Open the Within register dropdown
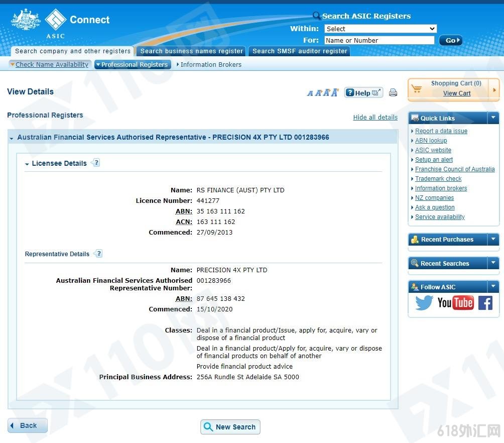Viewport: 504px width, 443px height. coord(381,29)
